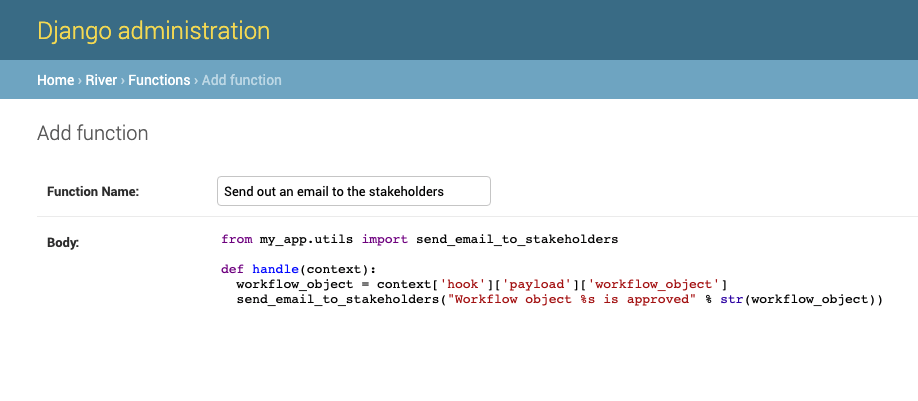Navigate to the Functions breadcrumb link

pos(159,80)
